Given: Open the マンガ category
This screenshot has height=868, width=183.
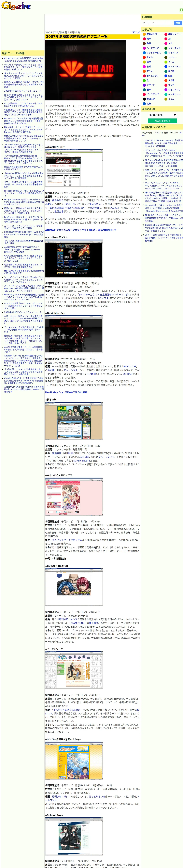Looking at the screenshot, I should coord(171,85).
